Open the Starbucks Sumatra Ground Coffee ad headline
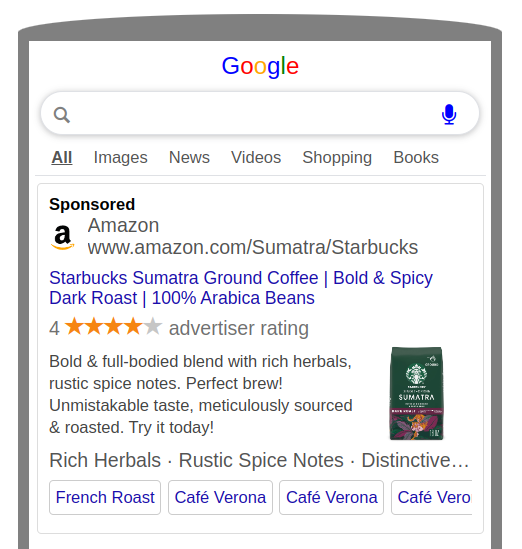522x549 pixels. [241, 288]
